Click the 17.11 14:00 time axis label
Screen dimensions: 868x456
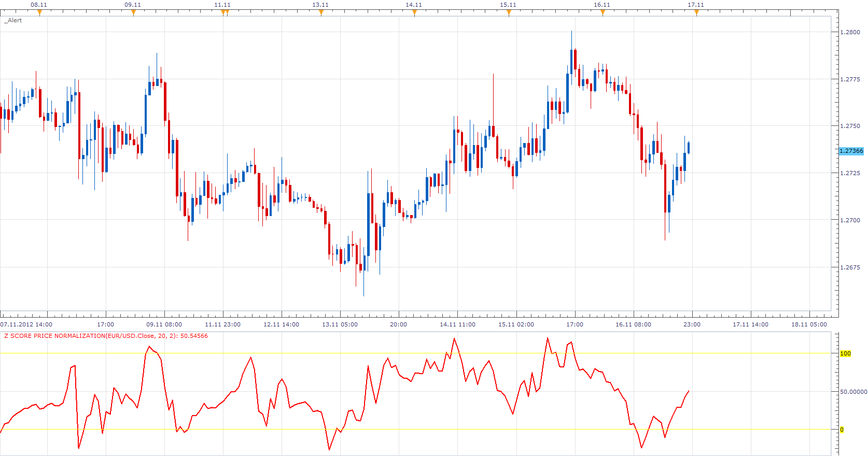point(750,324)
